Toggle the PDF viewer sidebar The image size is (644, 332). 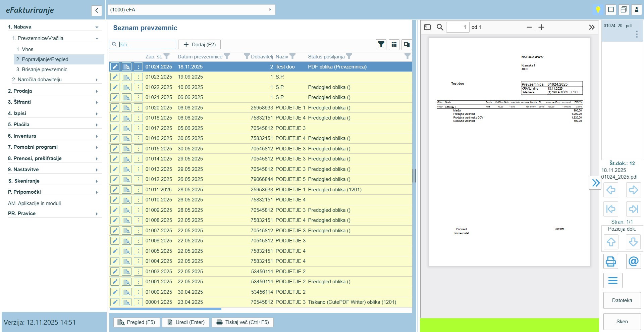427,27
